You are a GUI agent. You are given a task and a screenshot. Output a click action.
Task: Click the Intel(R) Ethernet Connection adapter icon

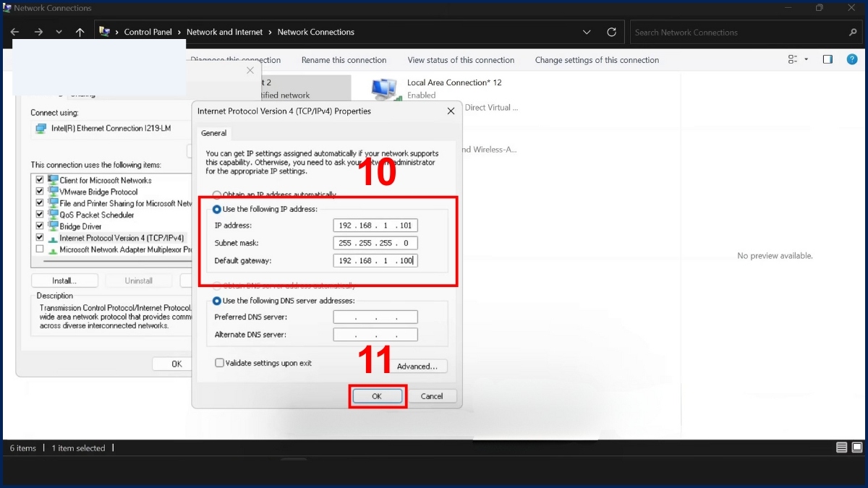tap(41, 129)
